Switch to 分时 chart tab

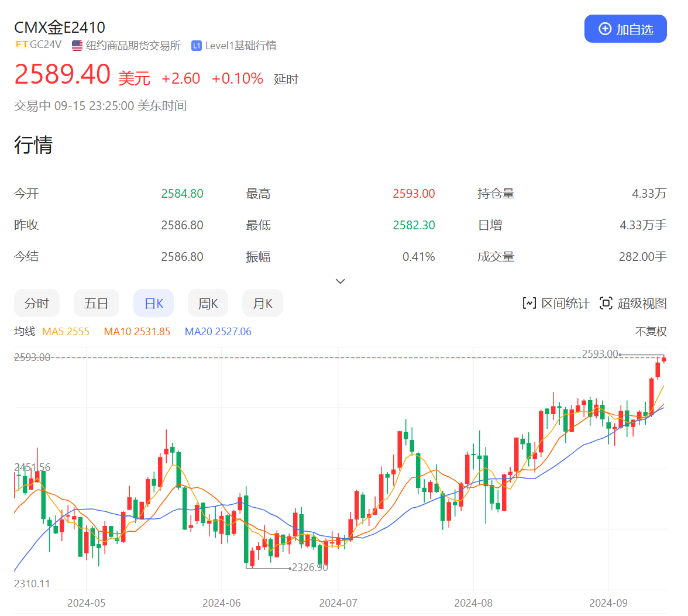(37, 303)
